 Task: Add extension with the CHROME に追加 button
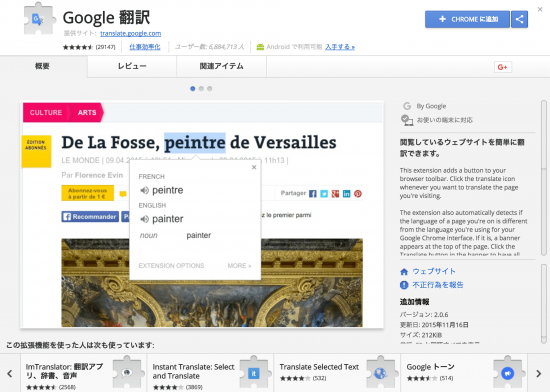point(467,19)
